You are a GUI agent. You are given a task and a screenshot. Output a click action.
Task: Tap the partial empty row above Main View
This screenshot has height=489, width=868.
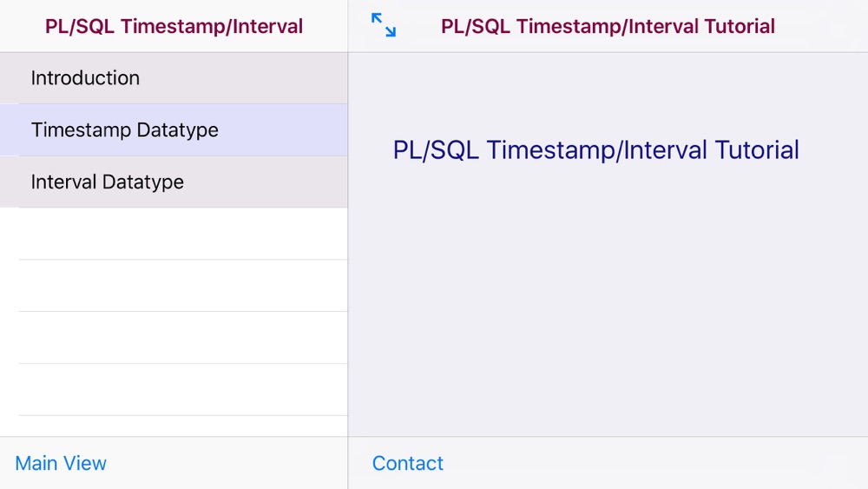point(174,426)
